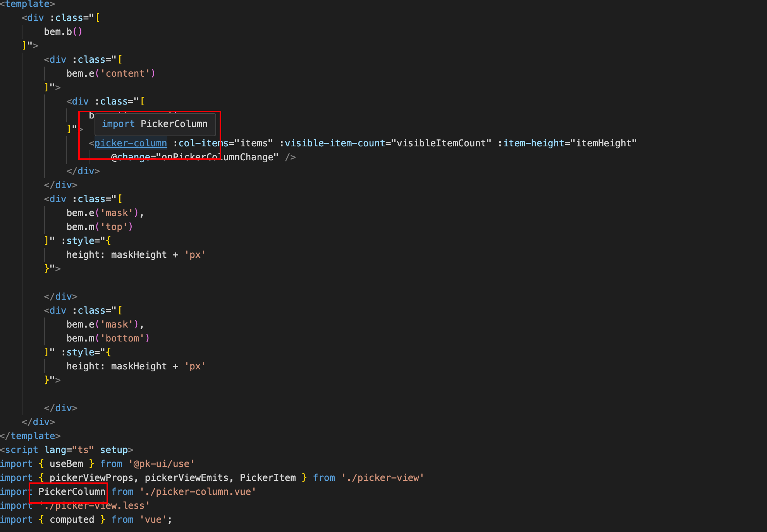Click the "itemHeight" attribute value
The height and width of the screenshot is (532, 767).
tap(604, 143)
